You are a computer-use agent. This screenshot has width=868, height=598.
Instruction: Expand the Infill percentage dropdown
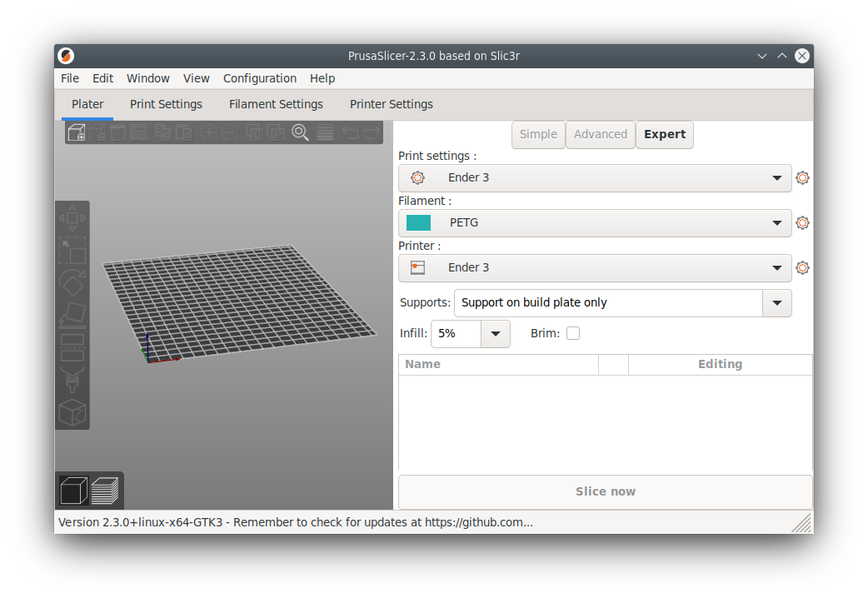[x=496, y=333]
